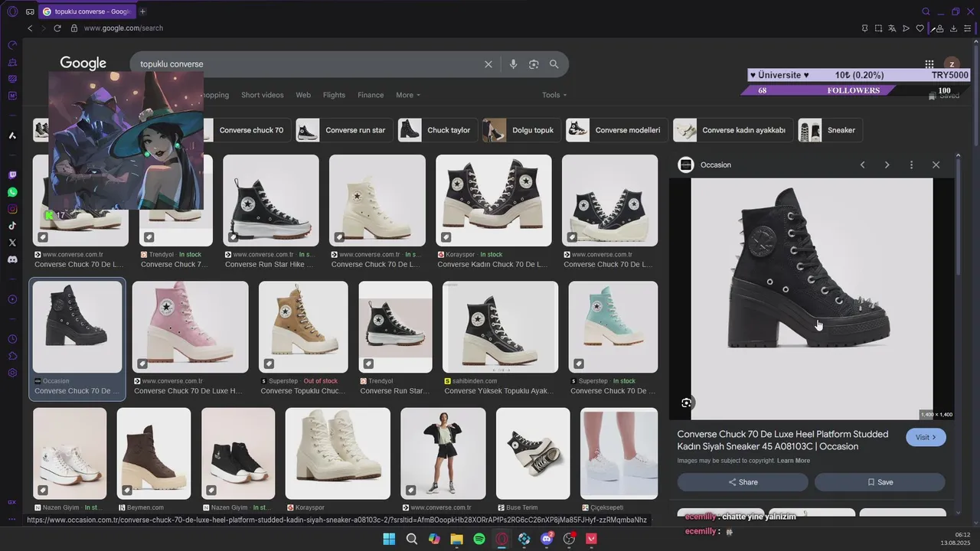This screenshot has height=551, width=980.
Task: Filter by Sneaker chip
Action: (830, 130)
